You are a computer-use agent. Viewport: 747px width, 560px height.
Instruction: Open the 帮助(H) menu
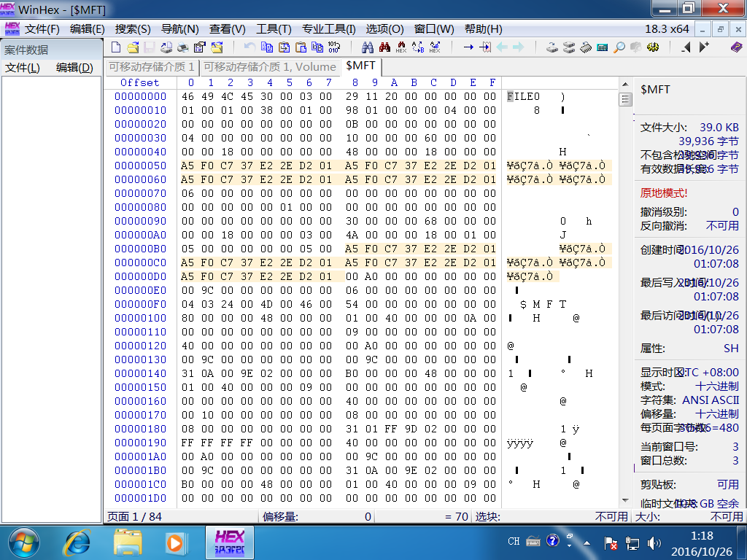pos(484,29)
